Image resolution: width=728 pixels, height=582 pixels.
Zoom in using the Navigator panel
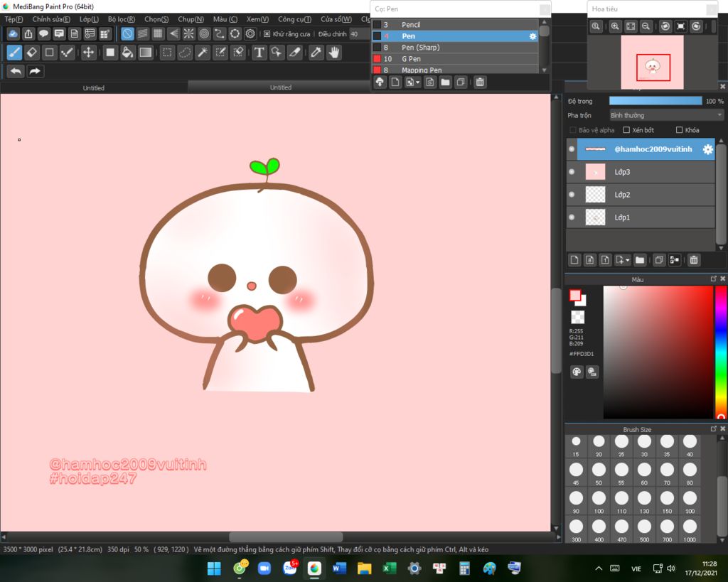(615, 26)
